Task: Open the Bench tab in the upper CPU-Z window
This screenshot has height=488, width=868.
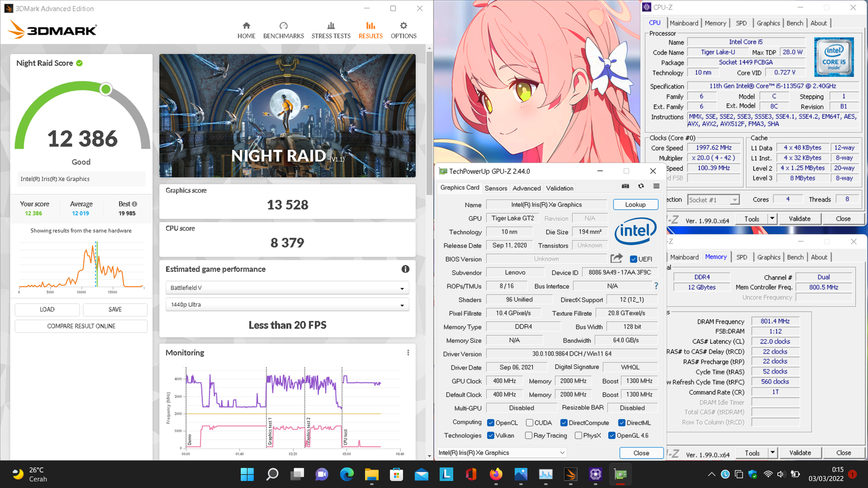Action: point(795,23)
